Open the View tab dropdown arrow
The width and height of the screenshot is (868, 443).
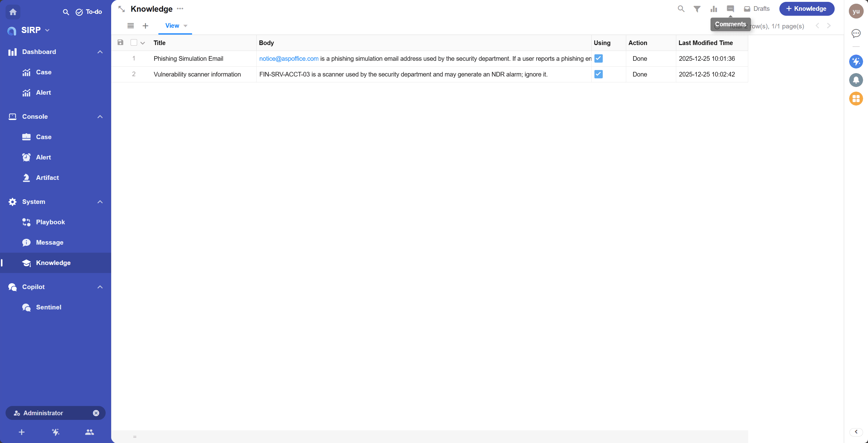coord(185,26)
